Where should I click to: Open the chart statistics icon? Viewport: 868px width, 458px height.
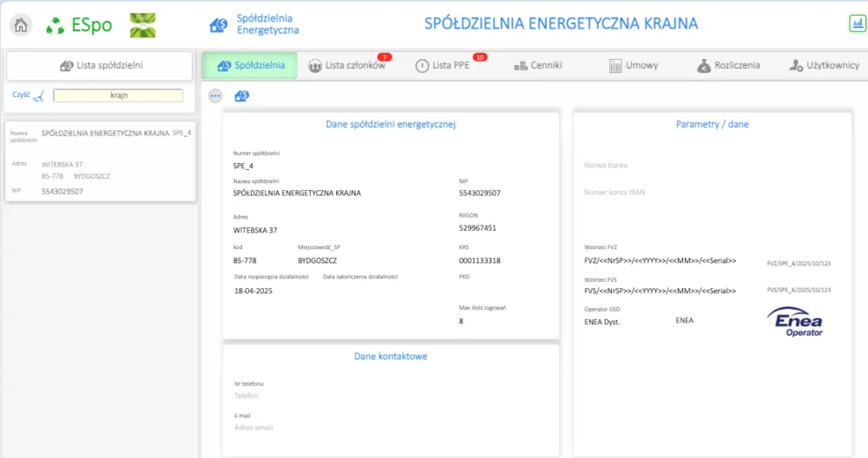point(857,23)
